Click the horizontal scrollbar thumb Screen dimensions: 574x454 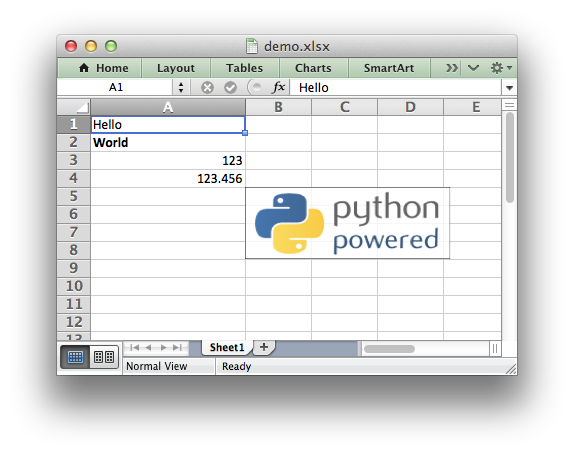[x=390, y=349]
